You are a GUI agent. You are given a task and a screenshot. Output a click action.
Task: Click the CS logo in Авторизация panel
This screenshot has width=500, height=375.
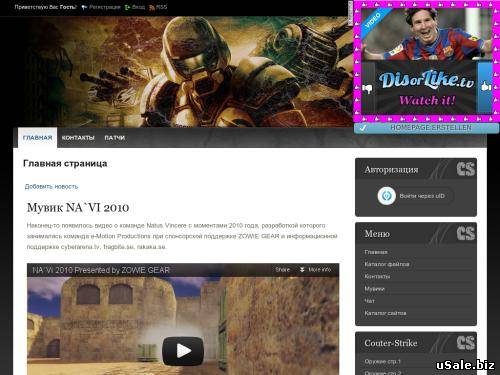[466, 169]
